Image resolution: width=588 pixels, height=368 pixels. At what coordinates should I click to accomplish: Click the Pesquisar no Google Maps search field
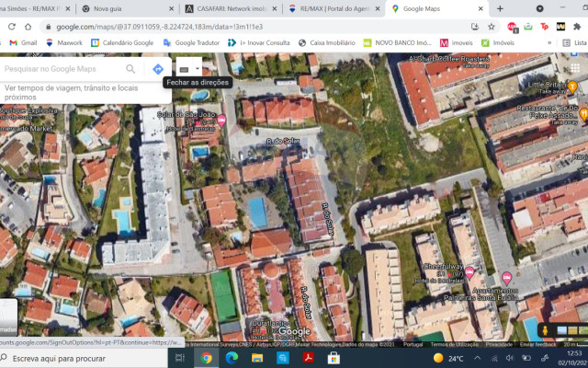[60, 69]
